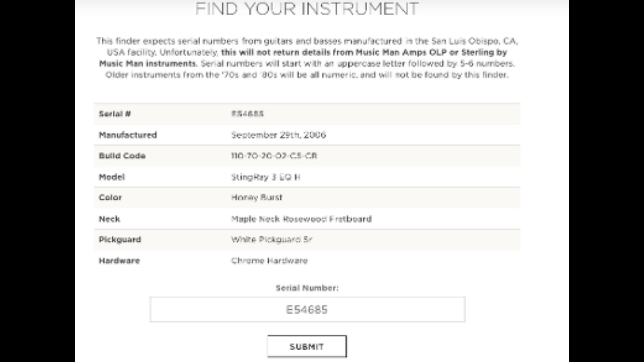Click the Serial # row label
Viewport: 644px width, 362px height.
115,114
